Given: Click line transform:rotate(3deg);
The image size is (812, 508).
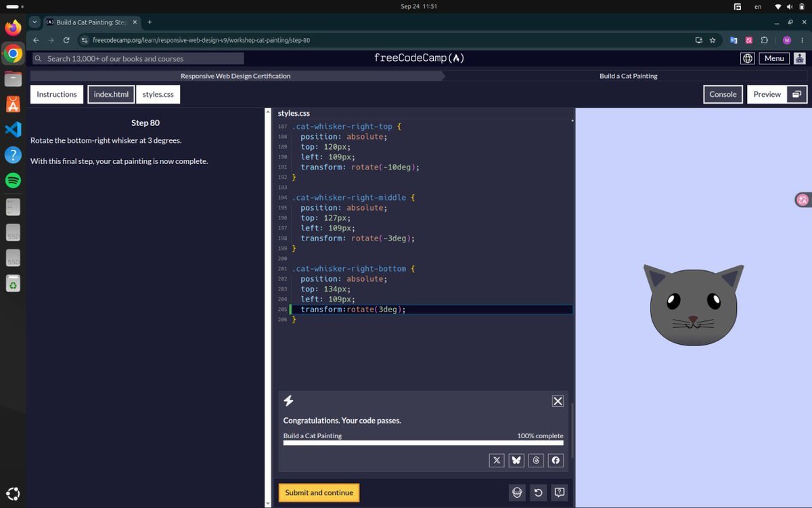Looking at the screenshot, I should pyautogui.click(x=353, y=310).
